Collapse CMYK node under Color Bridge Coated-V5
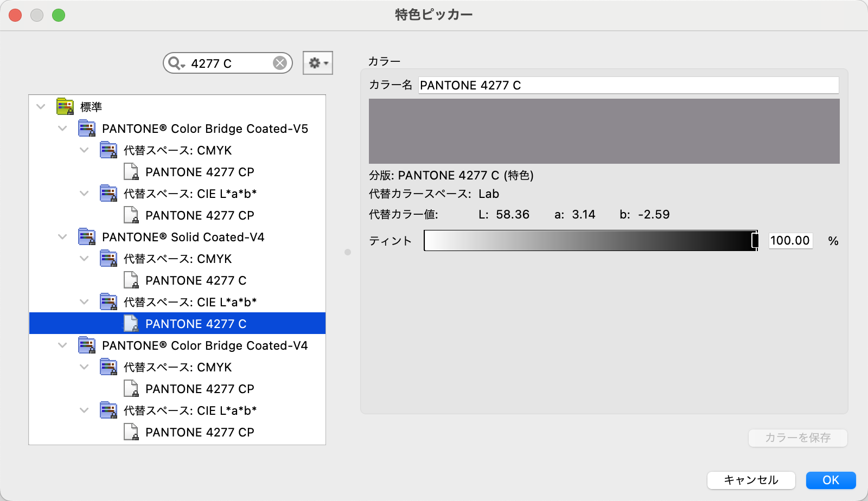Screen dimensions: 868x501 click(84, 150)
